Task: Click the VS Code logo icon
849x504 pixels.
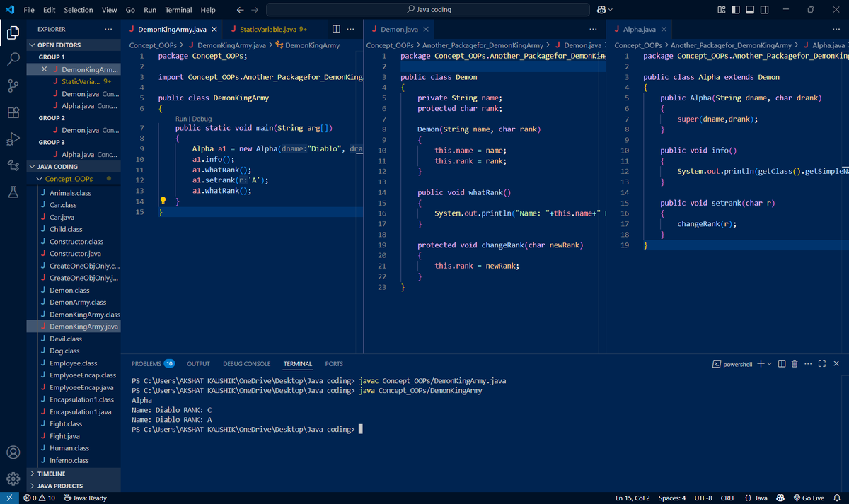Action: [x=9, y=10]
